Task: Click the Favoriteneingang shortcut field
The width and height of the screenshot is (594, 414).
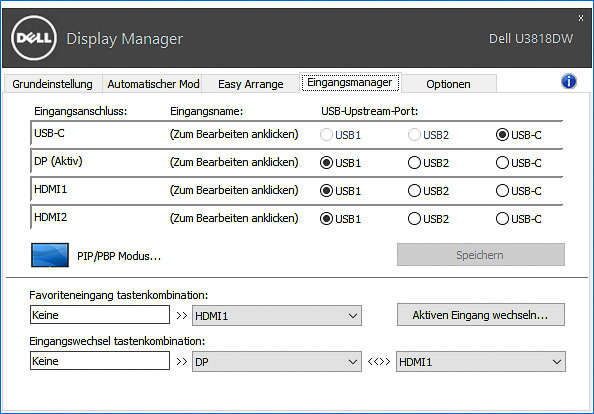Action: tap(100, 315)
